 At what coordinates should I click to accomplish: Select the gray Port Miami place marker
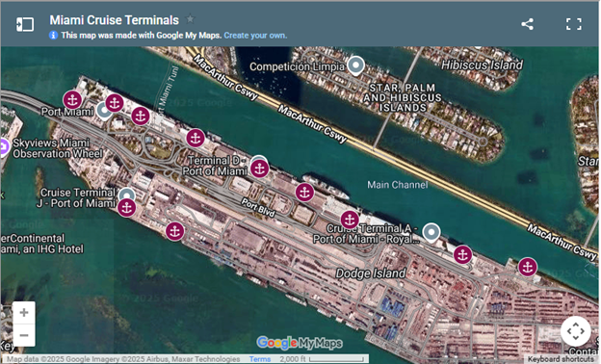click(103, 111)
